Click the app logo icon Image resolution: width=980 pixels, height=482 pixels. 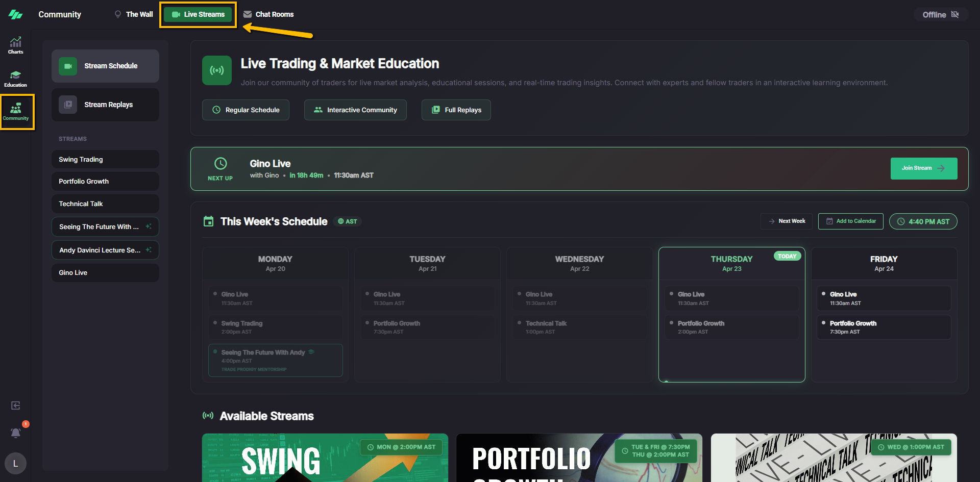[x=15, y=14]
